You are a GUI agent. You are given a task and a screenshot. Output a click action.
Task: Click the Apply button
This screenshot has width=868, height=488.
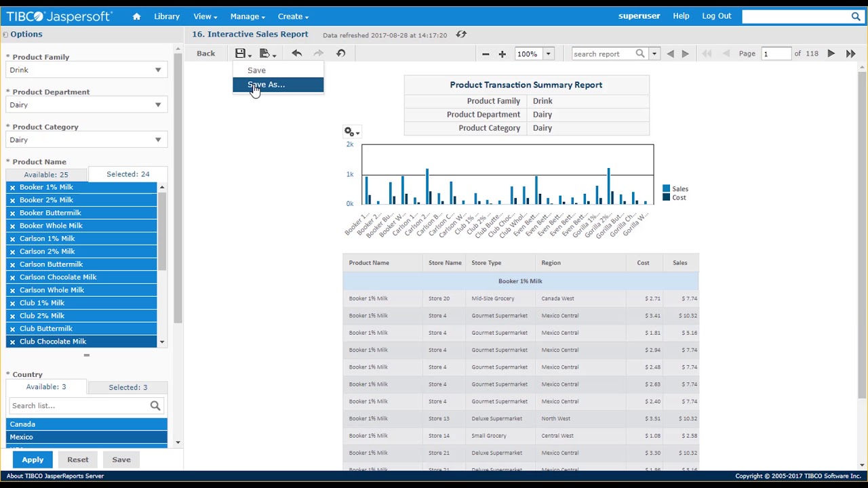click(33, 460)
